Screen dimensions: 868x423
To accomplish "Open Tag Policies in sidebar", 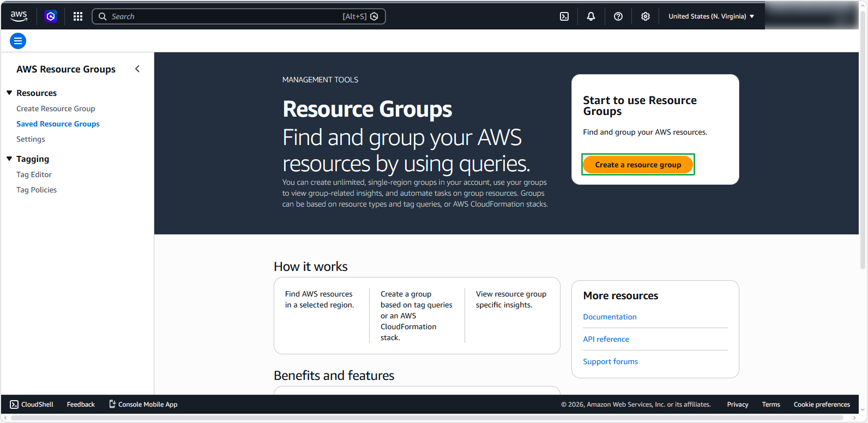I will (37, 190).
